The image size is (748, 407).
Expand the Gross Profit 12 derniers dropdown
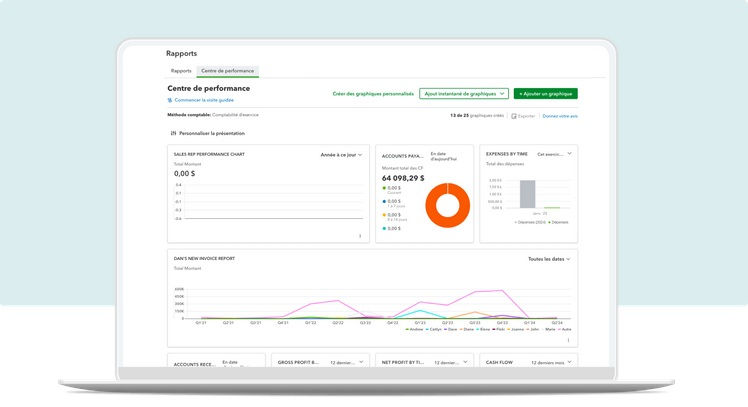tap(347, 363)
